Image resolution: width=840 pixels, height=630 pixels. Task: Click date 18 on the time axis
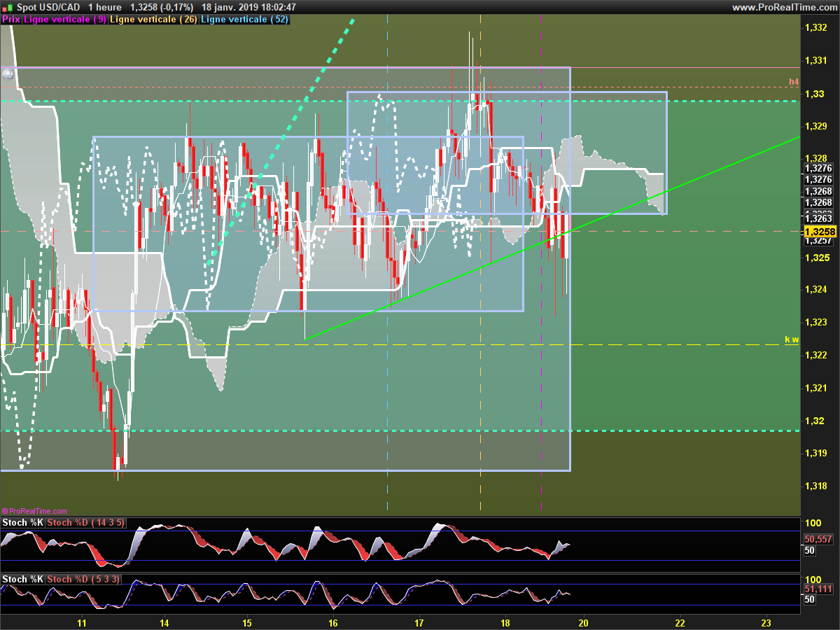[505, 622]
